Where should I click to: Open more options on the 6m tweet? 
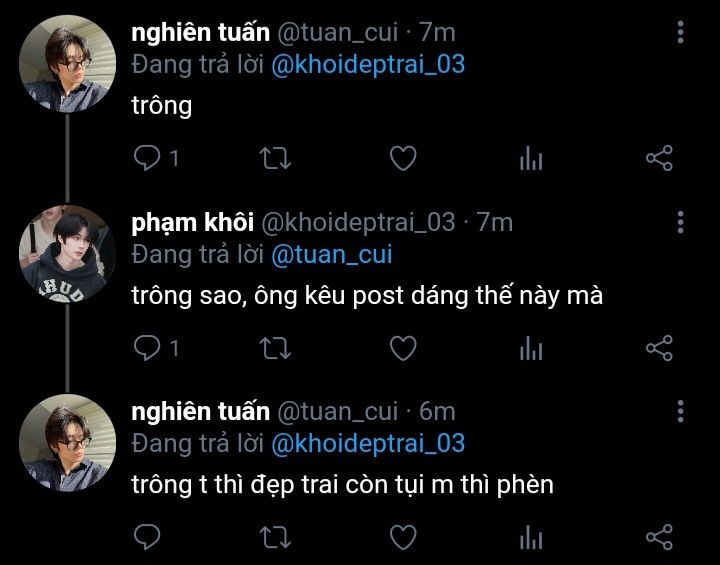click(x=681, y=411)
